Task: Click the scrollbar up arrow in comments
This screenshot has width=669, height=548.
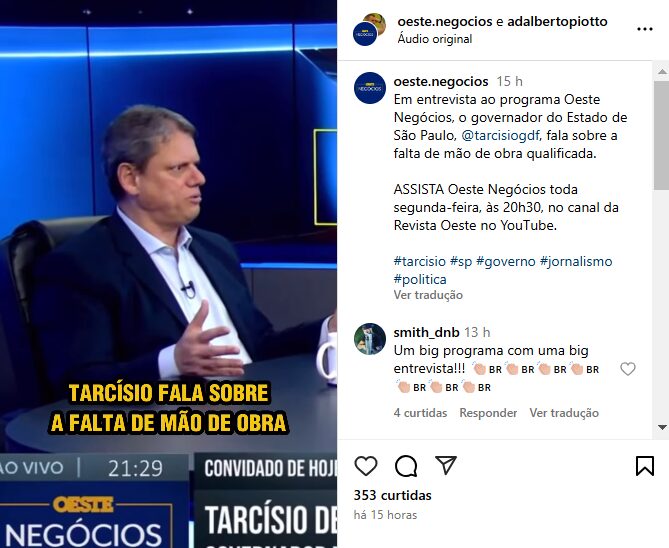Action: tap(662, 72)
